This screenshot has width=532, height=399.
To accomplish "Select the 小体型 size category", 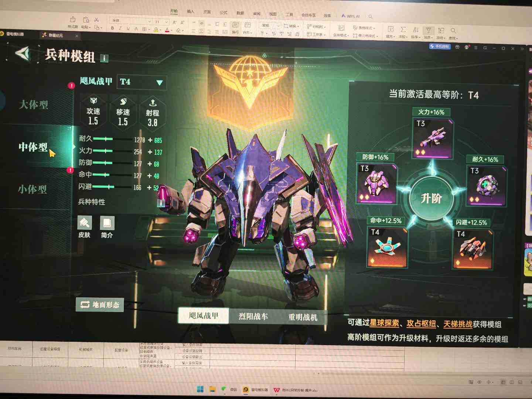I will coord(33,190).
